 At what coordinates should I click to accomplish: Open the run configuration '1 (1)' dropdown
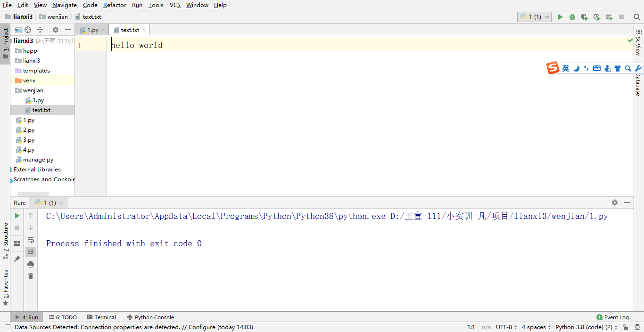[534, 17]
